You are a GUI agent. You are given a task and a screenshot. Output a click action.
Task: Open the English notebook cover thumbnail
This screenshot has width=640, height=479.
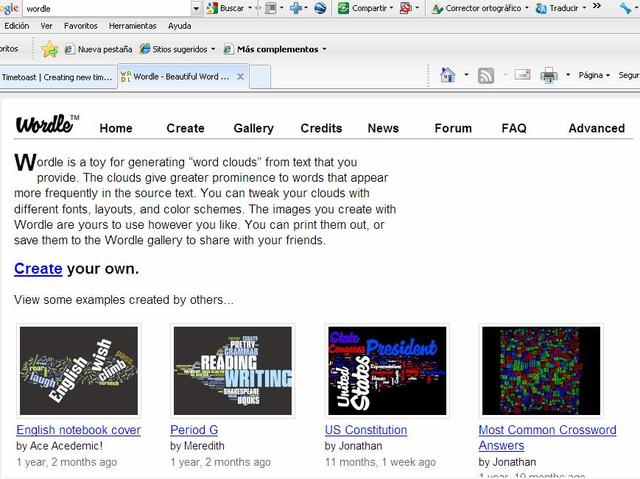coord(79,370)
